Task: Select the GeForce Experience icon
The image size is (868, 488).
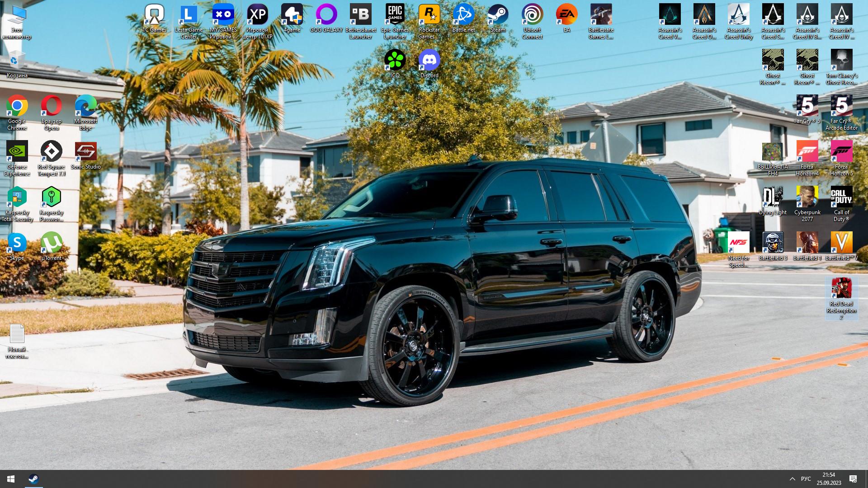Action: coord(17,152)
